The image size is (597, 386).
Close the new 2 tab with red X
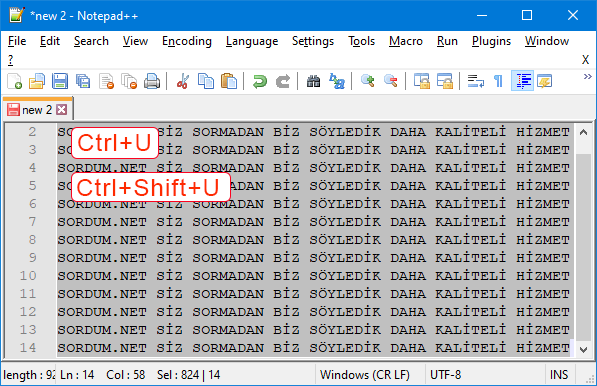tap(62, 110)
